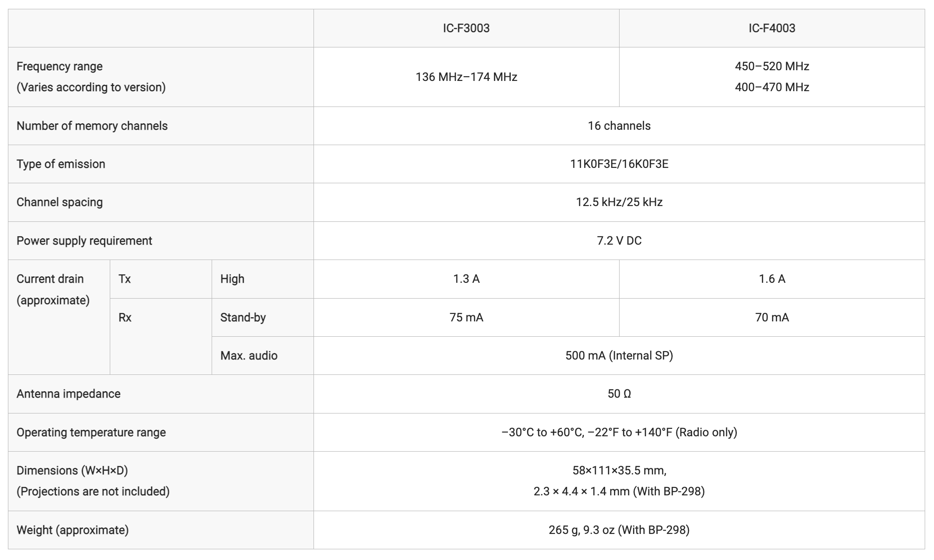Click the 11K0F3E/16K0F3E emission value
Viewport: 934px width, 560px height.
pyautogui.click(x=619, y=164)
